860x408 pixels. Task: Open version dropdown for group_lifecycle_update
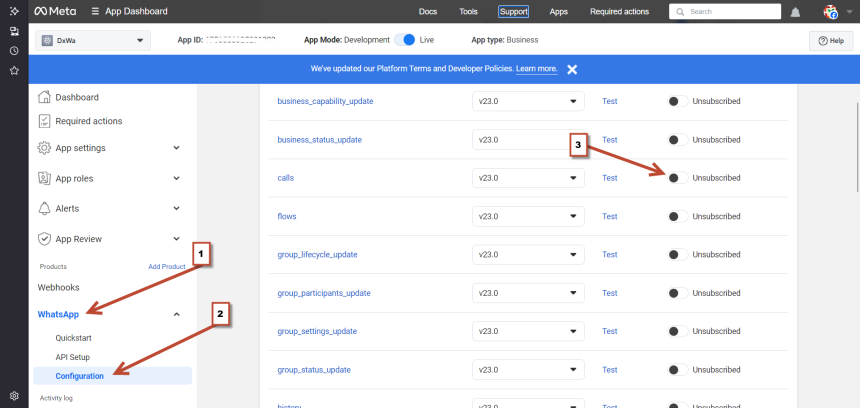point(528,254)
